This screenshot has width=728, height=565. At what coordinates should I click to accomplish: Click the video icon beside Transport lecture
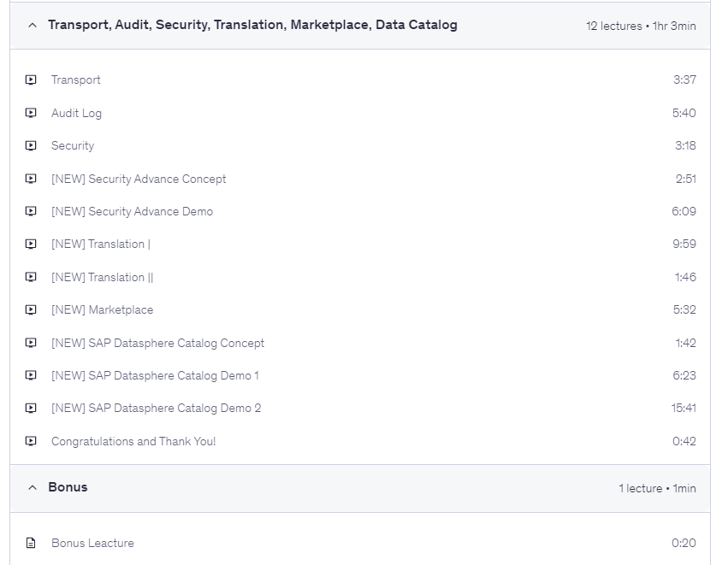[32, 80]
